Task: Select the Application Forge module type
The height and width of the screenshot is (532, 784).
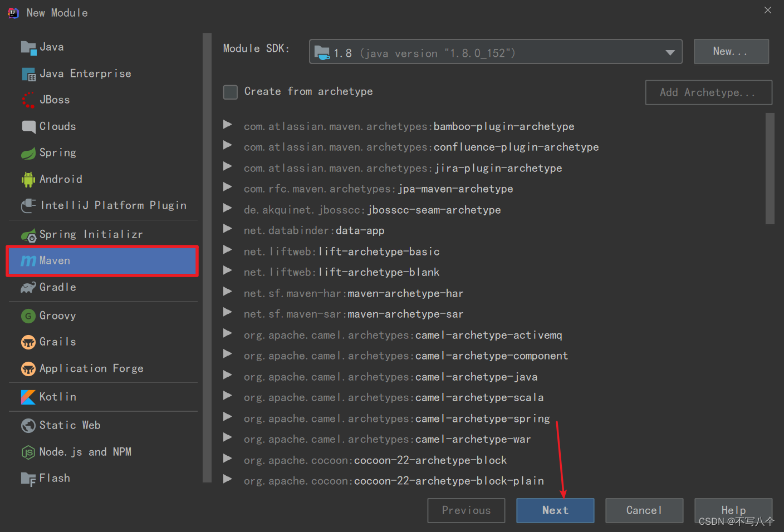Action: pyautogui.click(x=102, y=369)
